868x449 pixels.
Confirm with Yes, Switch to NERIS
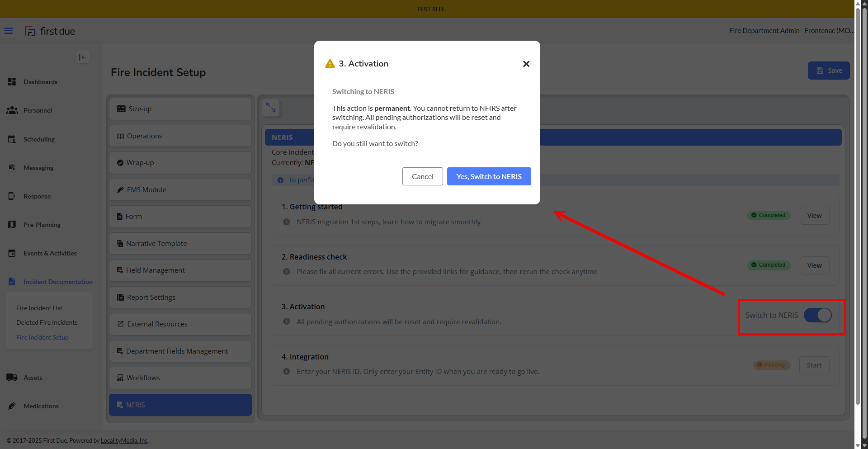coord(489,176)
